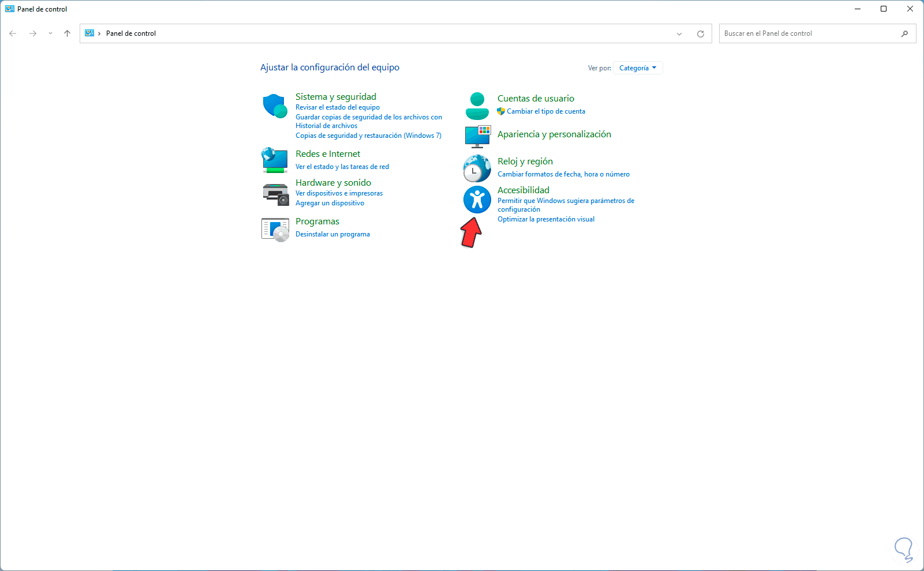Viewport: 924px width, 571px height.
Task: Expand the address bar history dropdown
Action: pyautogui.click(x=679, y=33)
